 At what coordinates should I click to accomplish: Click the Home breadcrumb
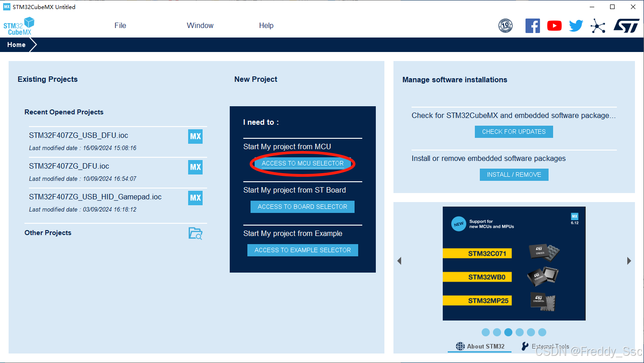(x=16, y=45)
